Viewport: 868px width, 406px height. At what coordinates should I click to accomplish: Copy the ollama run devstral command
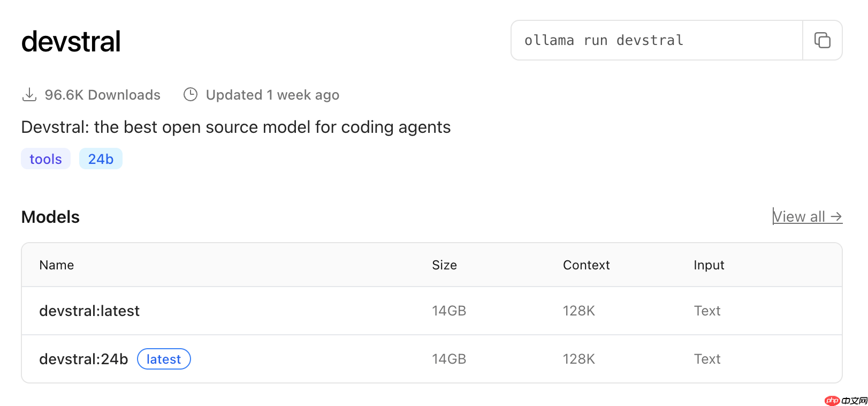[822, 40]
